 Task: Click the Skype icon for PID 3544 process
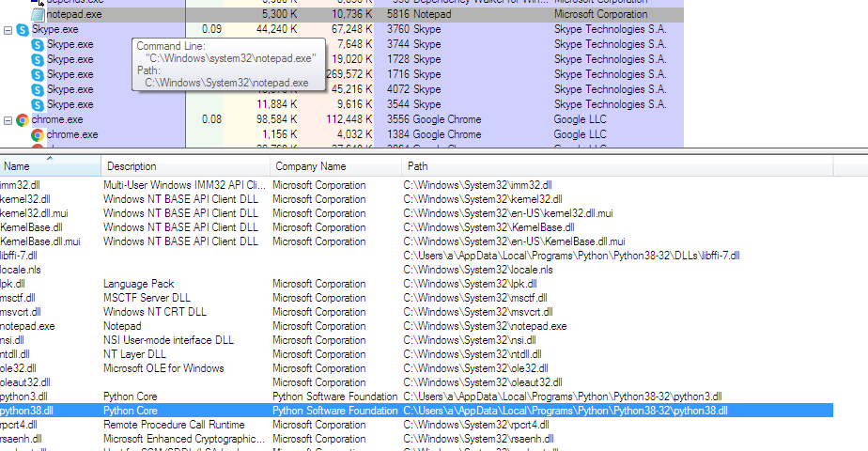click(x=38, y=104)
